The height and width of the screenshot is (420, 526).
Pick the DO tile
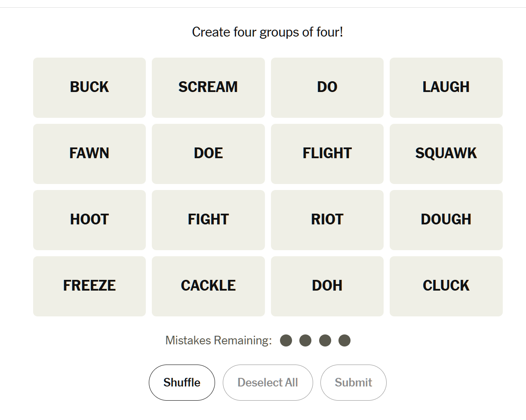(327, 87)
